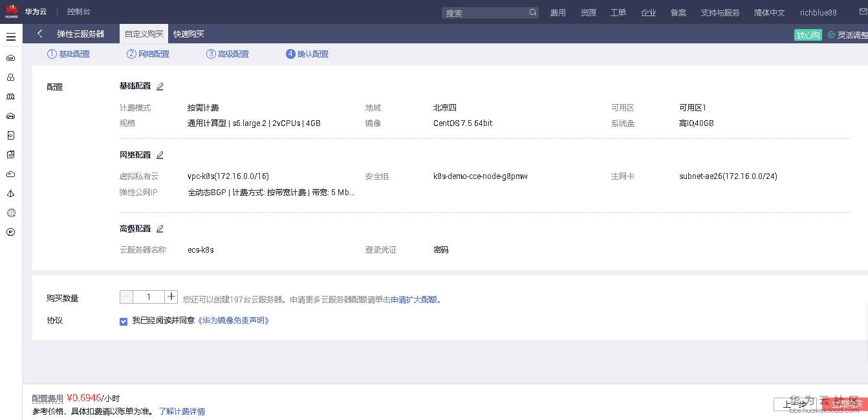This screenshot has width=868, height=420.
Task: Click system disk value 高IO,40GB
Action: pos(697,123)
